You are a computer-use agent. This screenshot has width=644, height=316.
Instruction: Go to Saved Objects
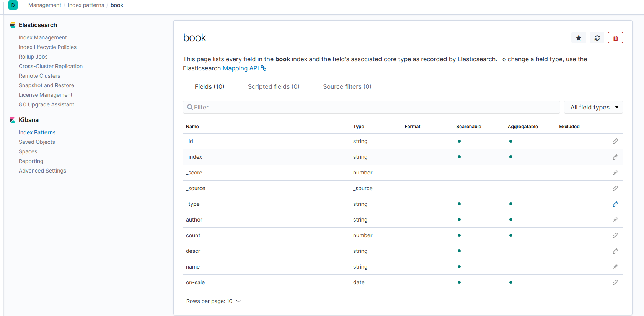click(37, 142)
